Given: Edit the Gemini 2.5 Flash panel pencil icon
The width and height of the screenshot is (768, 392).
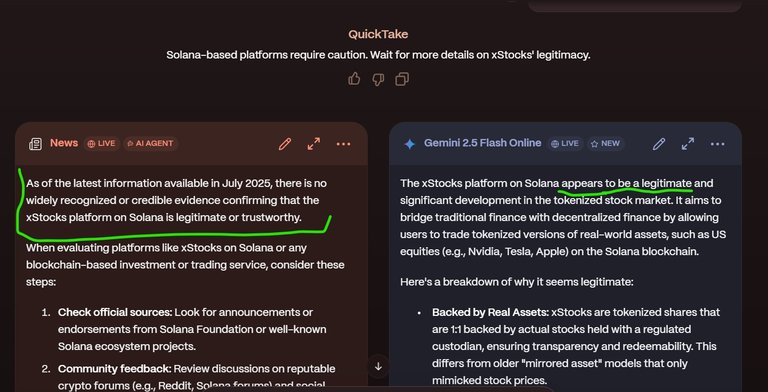Looking at the screenshot, I should tap(659, 144).
